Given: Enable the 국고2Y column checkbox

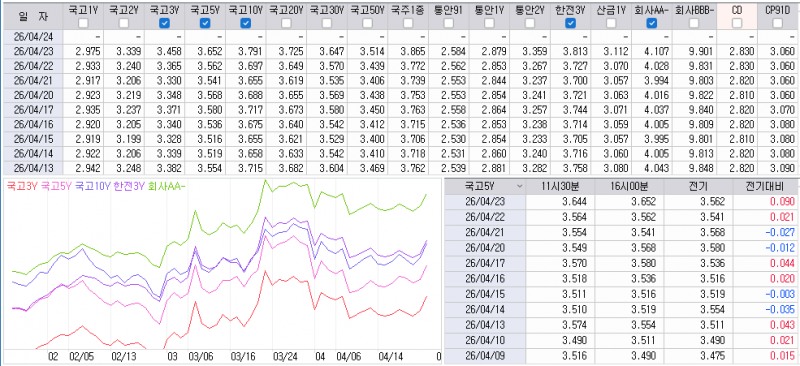Looking at the screenshot, I should click(x=123, y=22).
